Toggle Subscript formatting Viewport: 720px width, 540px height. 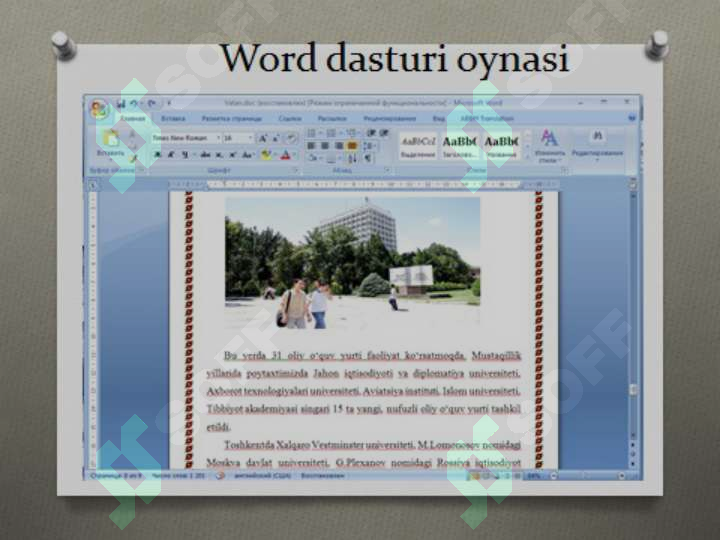[x=219, y=155]
